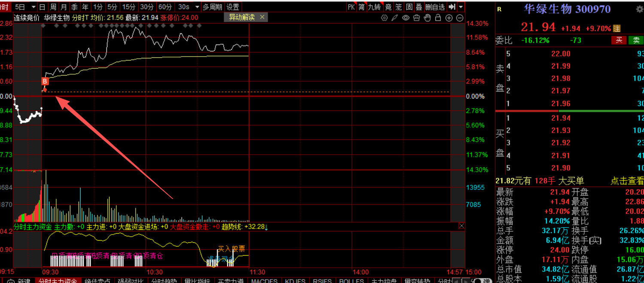Click the collapse-panel arrow icon

pyautogui.click(x=452, y=7)
